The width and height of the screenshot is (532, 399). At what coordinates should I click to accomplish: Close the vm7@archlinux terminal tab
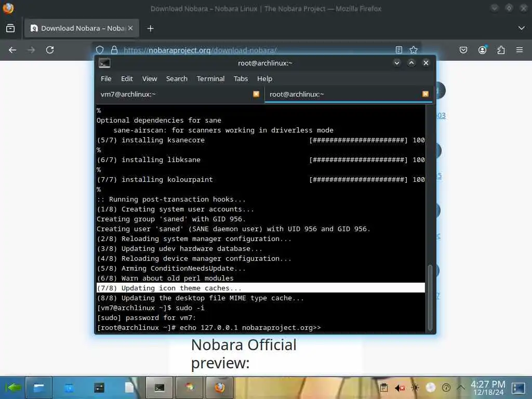(256, 94)
